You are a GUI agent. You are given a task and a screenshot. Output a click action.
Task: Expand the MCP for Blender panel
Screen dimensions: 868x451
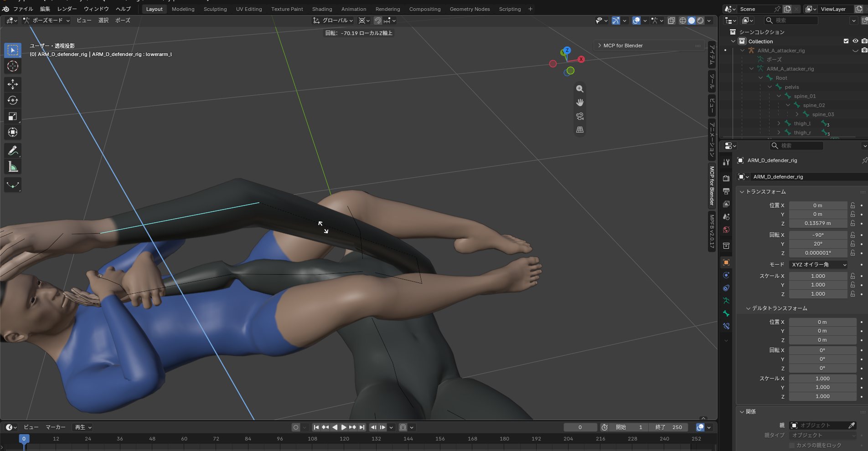[599, 46]
